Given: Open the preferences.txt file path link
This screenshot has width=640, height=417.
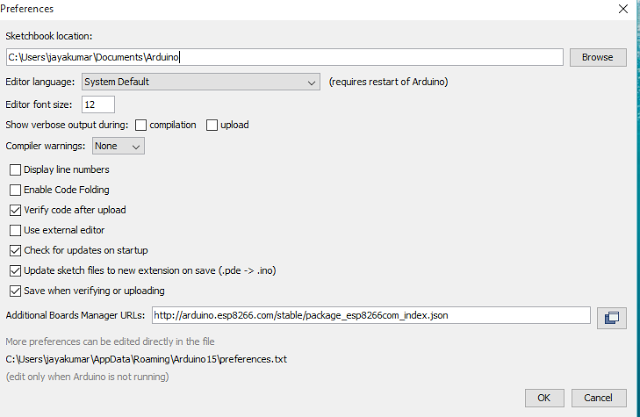Looking at the screenshot, I should pyautogui.click(x=146, y=357).
